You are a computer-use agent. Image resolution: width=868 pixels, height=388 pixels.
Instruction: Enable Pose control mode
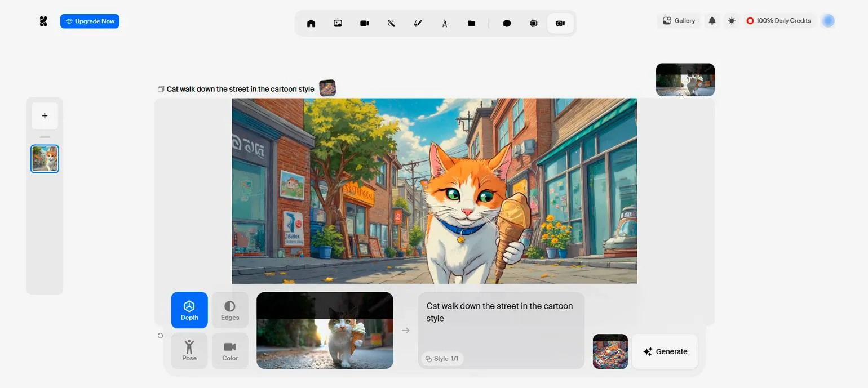pos(189,351)
